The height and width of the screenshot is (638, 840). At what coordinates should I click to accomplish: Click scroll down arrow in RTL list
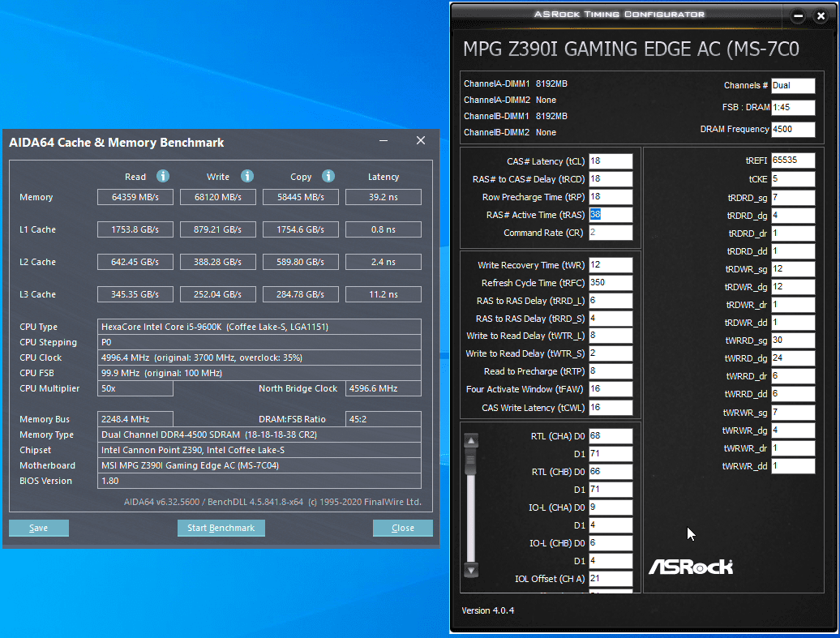tap(471, 570)
